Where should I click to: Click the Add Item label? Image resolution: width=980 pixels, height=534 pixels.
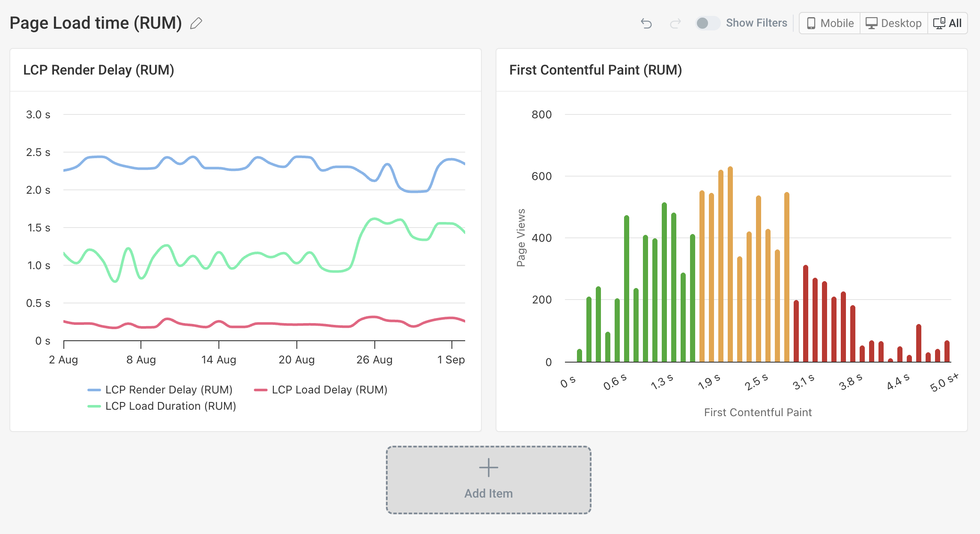[x=489, y=494]
